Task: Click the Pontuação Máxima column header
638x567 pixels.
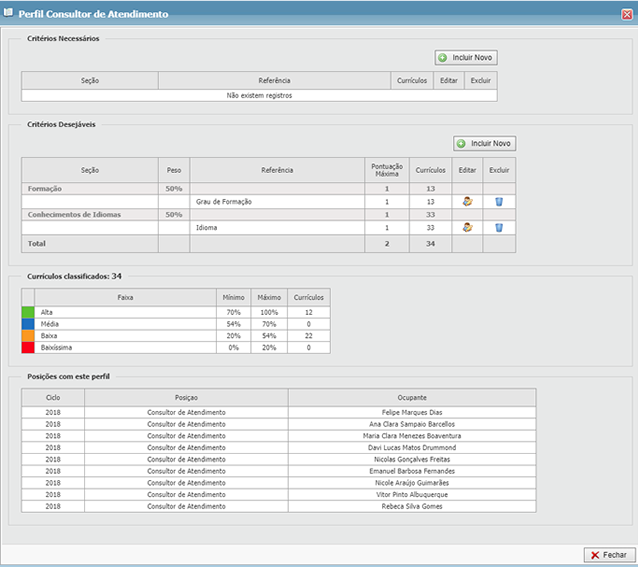Action: [386, 170]
